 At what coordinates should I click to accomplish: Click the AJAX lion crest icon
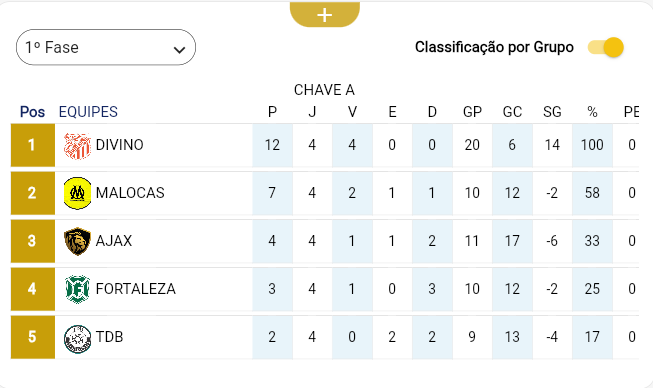click(77, 241)
